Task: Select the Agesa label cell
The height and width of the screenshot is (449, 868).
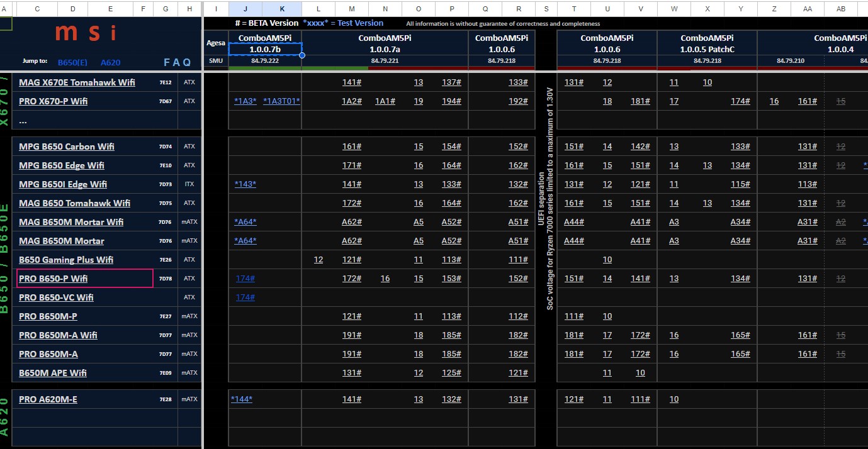Action: point(215,43)
